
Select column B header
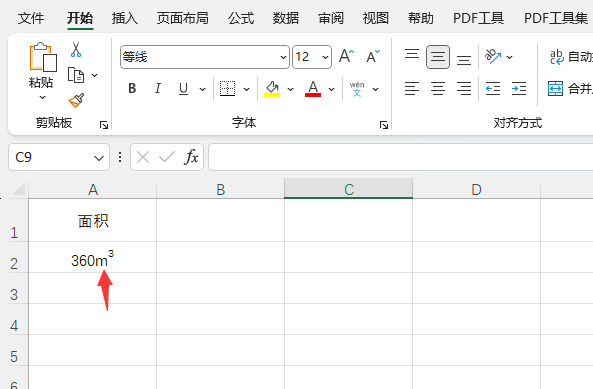click(x=220, y=189)
